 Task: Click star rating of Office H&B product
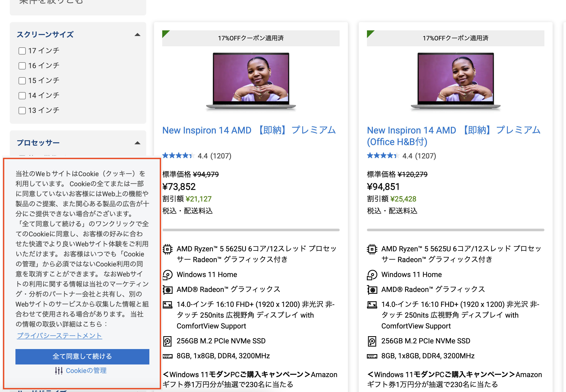click(383, 156)
